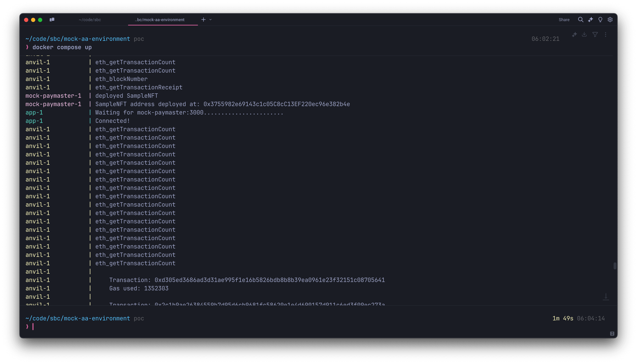Click the block AI sparkle icon
Image resolution: width=637 pixels, height=364 pixels.
pos(574,35)
